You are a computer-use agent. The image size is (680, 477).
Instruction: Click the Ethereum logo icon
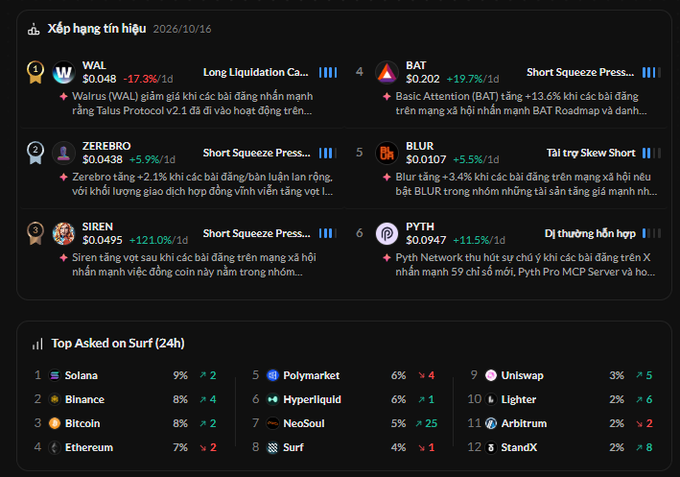pyautogui.click(x=55, y=447)
